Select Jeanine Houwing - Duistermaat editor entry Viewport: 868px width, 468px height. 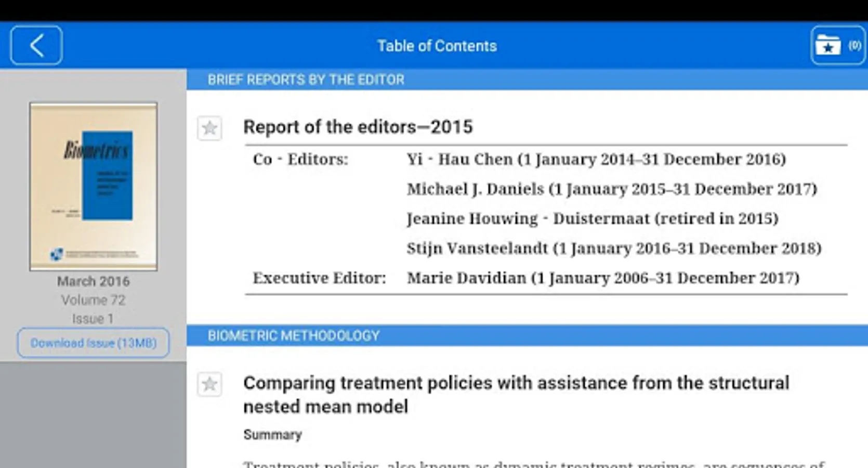coord(593,218)
